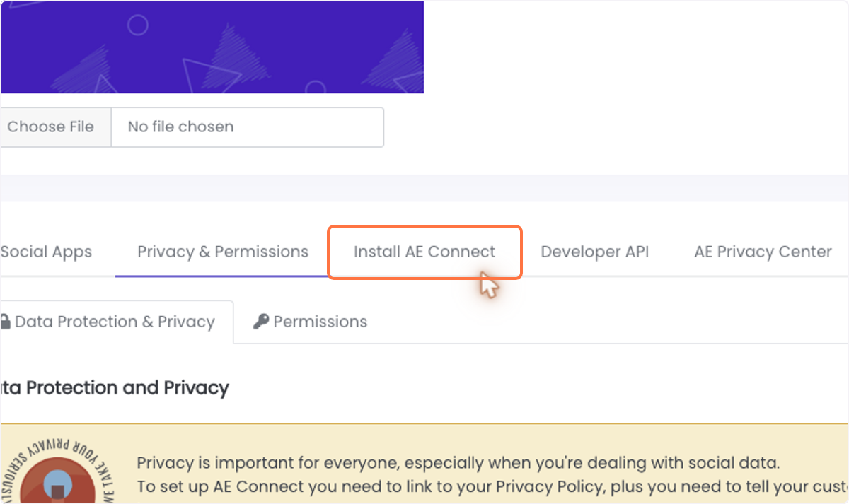Click the purple banner image preview
The height and width of the screenshot is (504, 849).
[x=212, y=47]
